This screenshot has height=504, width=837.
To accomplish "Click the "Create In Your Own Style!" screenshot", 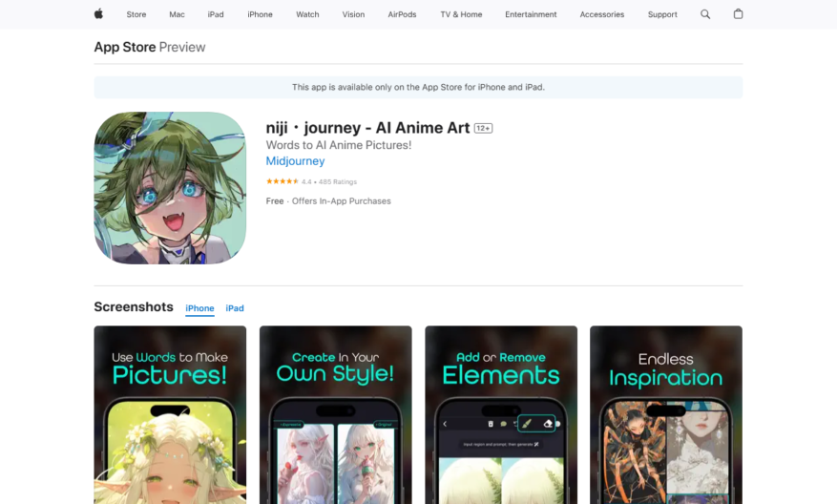I will click(335, 415).
